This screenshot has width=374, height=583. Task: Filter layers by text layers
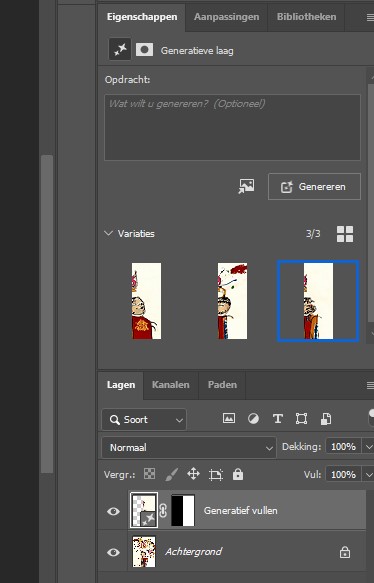(278, 419)
